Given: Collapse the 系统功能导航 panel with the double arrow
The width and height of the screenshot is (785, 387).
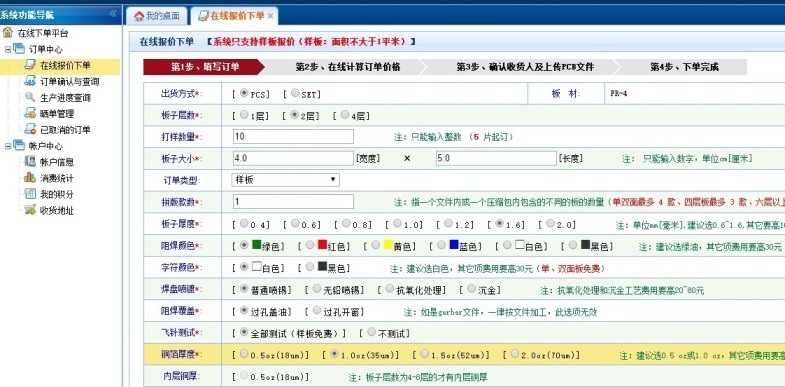Looking at the screenshot, I should 113,14.
